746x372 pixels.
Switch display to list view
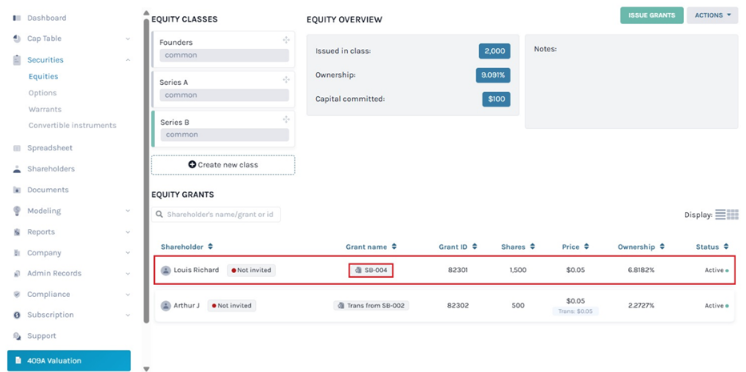[x=720, y=215]
